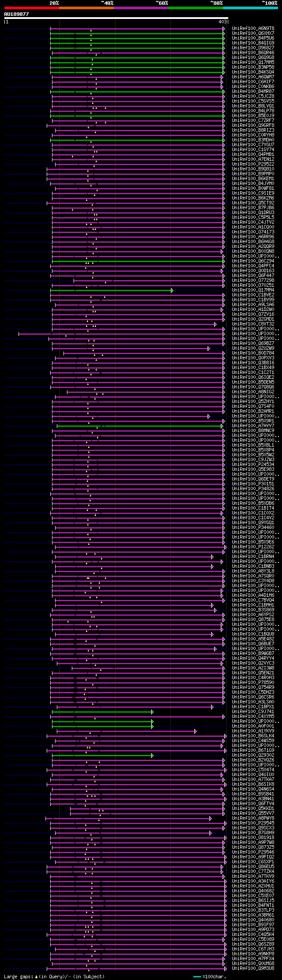Screen dimensions: 282x980
Task: Click the AU189077 query sequence label
Action: point(17,14)
